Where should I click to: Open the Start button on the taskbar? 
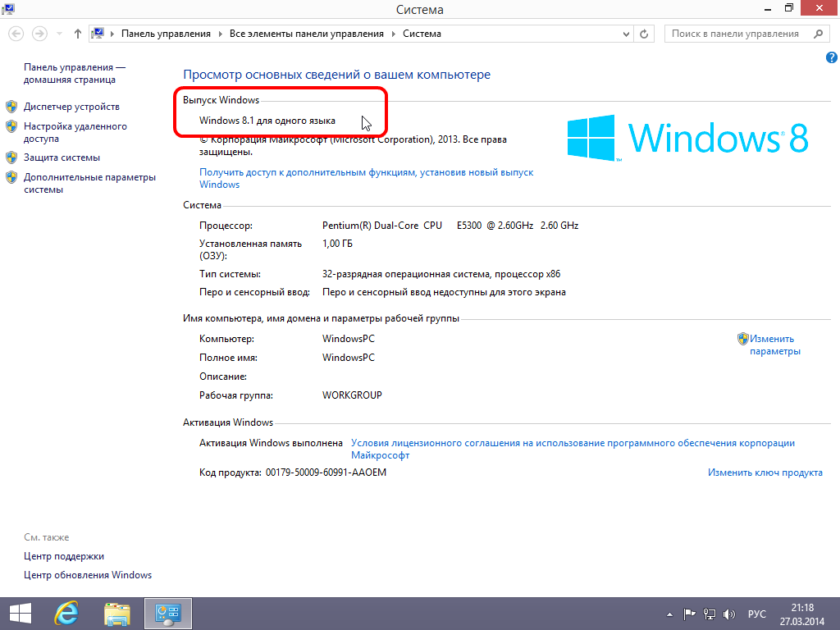click(x=21, y=614)
